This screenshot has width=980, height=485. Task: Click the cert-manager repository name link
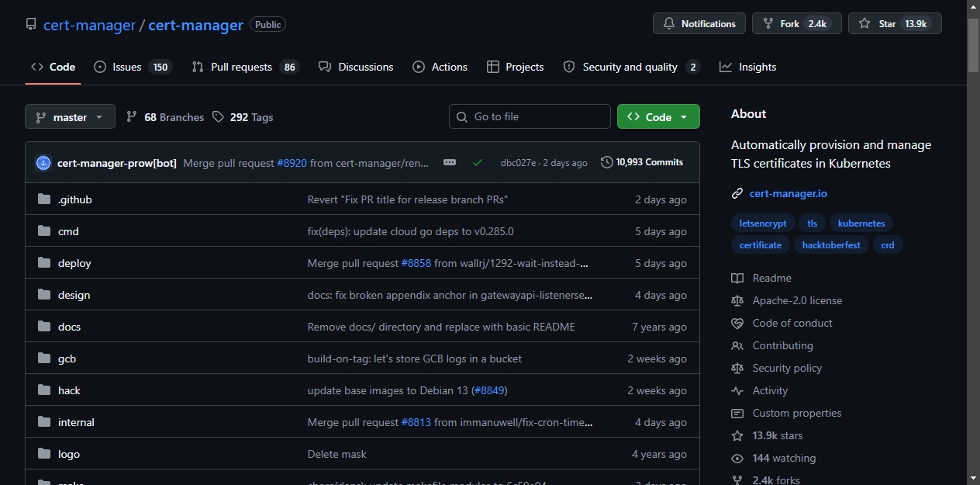[195, 25]
